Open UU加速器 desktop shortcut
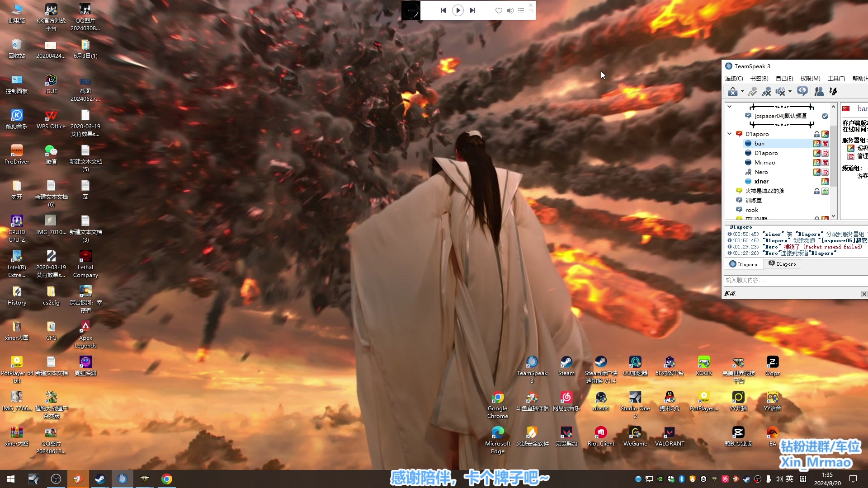Screen dimensions: 868x488 click(x=635, y=366)
